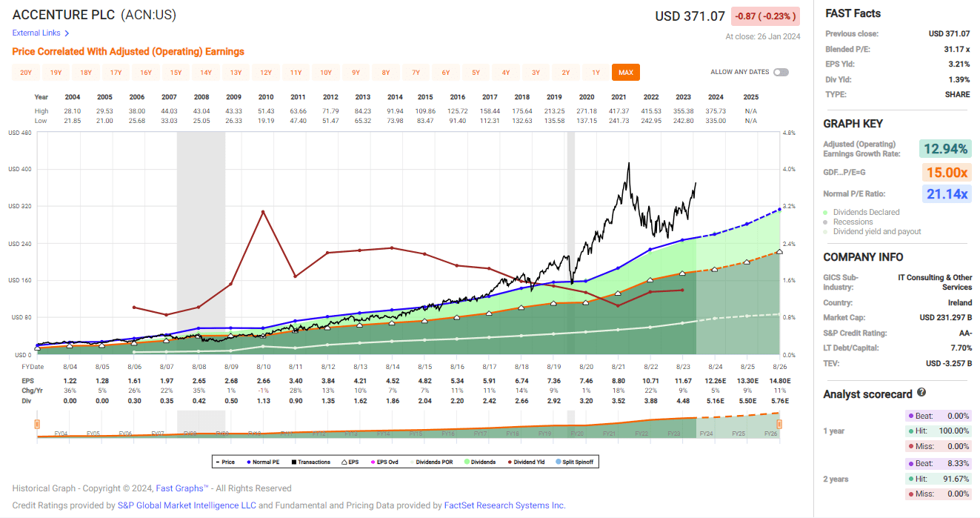Click the S&P Credit Rating AA- value
The width and height of the screenshot is (980, 518).
tap(964, 333)
